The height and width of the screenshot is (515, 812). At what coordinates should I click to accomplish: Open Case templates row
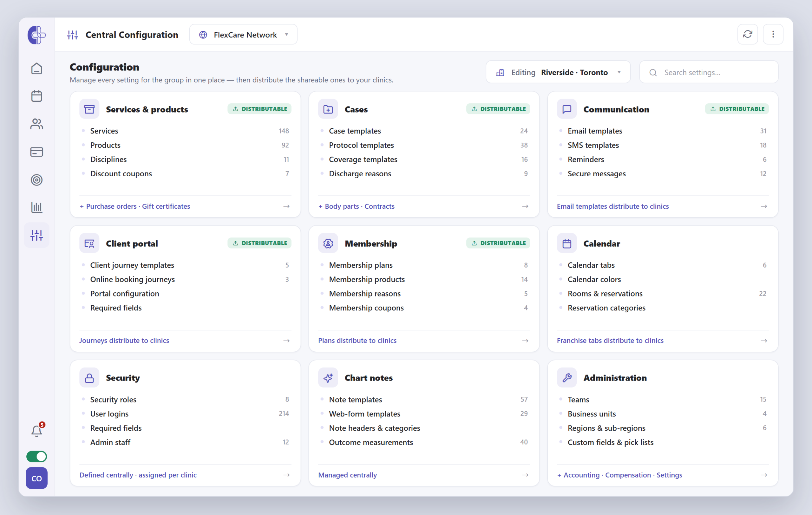(x=424, y=131)
